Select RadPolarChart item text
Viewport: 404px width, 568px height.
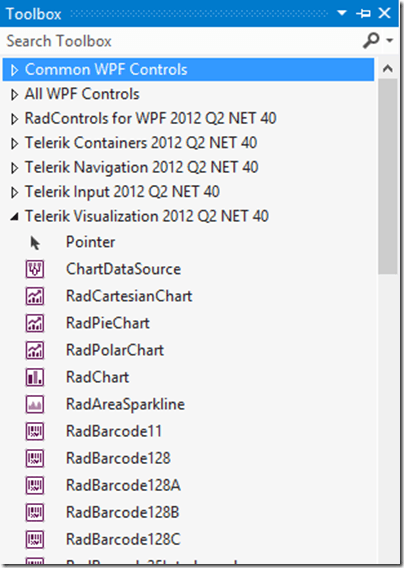[115, 350]
